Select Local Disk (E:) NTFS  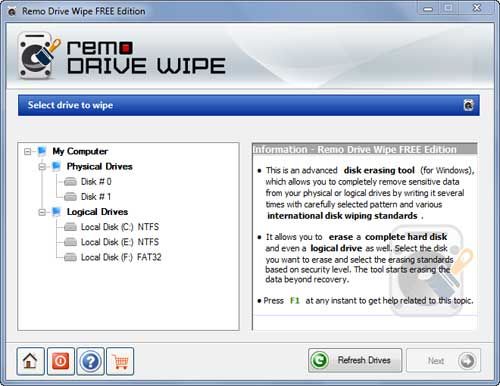pyautogui.click(x=120, y=242)
